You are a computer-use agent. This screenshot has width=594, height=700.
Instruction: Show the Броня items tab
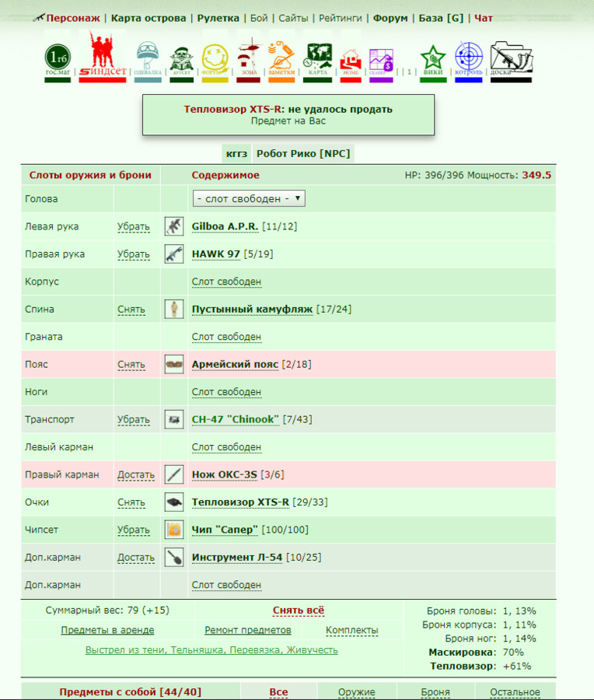tap(435, 692)
